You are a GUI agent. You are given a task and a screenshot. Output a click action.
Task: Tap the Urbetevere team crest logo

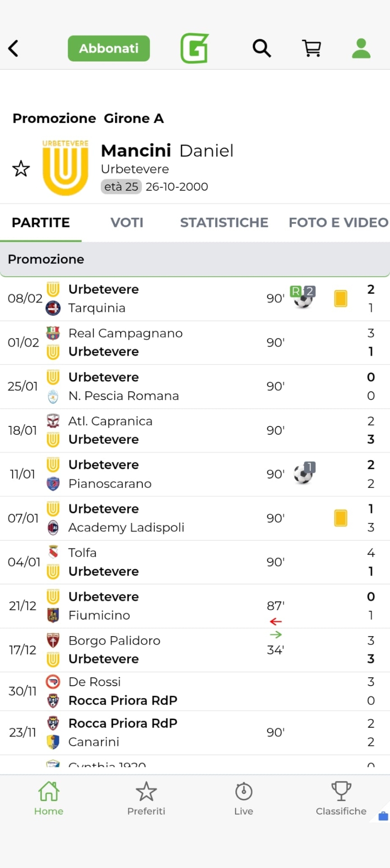click(x=65, y=168)
